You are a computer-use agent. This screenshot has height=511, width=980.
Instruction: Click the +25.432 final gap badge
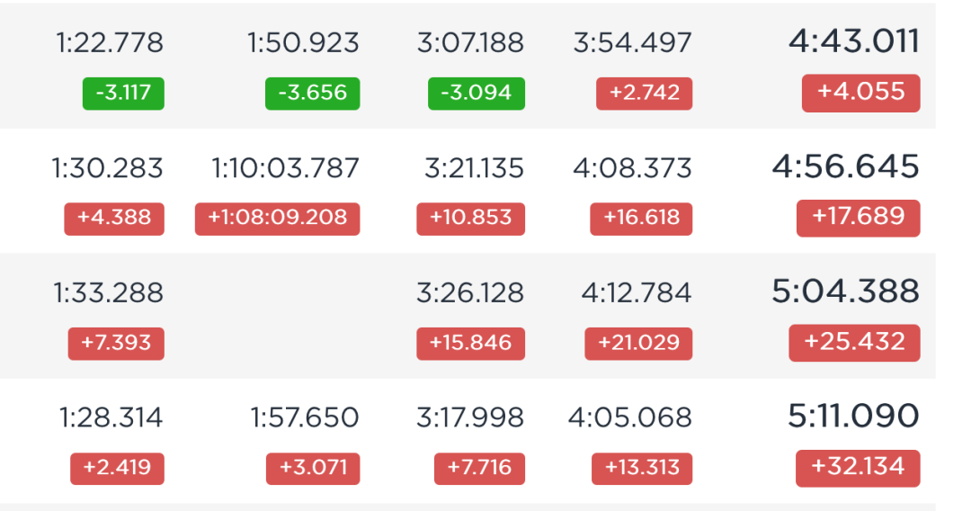(x=854, y=343)
